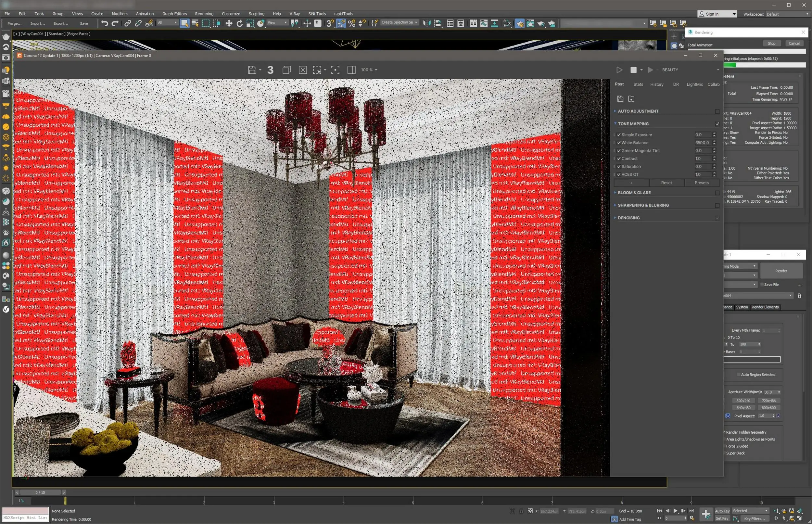The width and height of the screenshot is (812, 524).
Task: Toggle the ACES OT checkbox
Action: click(619, 174)
